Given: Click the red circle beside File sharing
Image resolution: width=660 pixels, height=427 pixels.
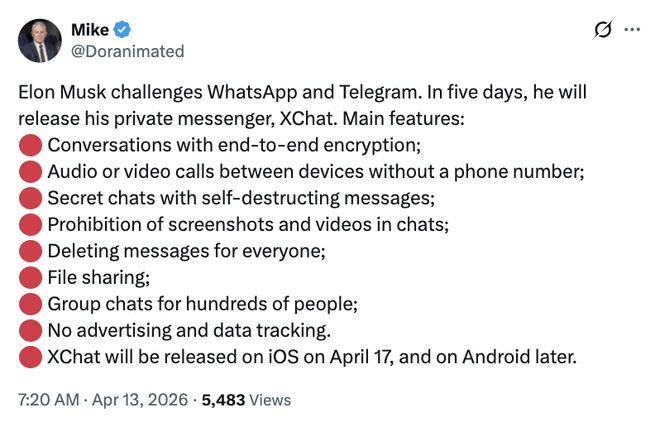Looking at the screenshot, I should pyautogui.click(x=30, y=277).
